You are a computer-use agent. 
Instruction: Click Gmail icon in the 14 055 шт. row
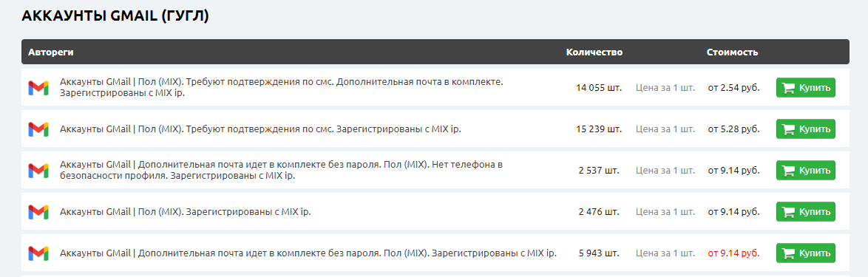pos(38,87)
